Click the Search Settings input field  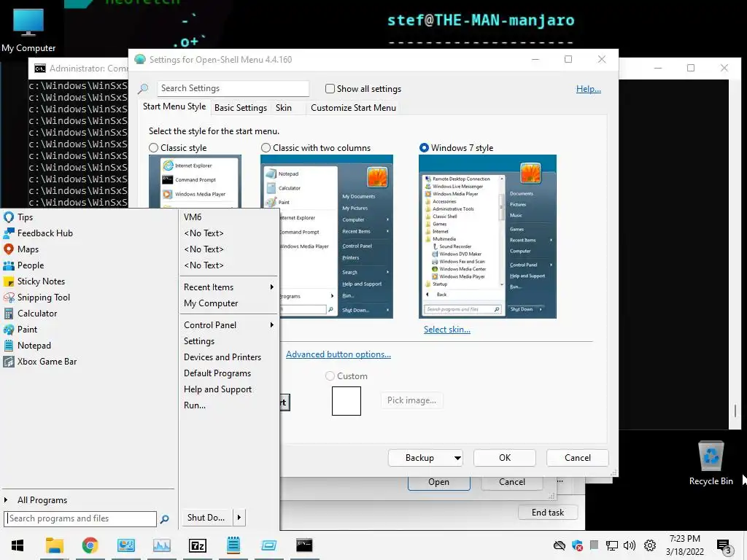pyautogui.click(x=233, y=88)
